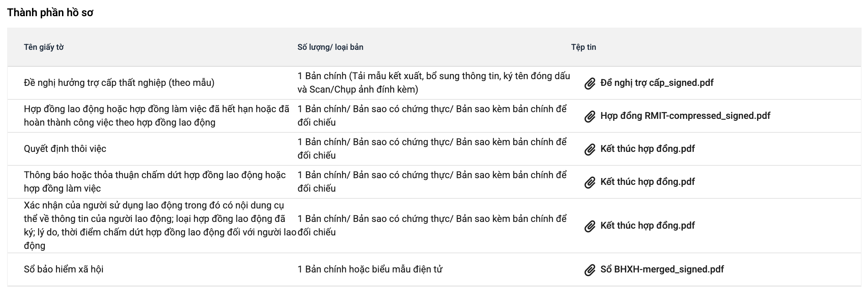Click the Số lượng/ loại bản column header
The height and width of the screenshot is (295, 868).
(x=330, y=47)
